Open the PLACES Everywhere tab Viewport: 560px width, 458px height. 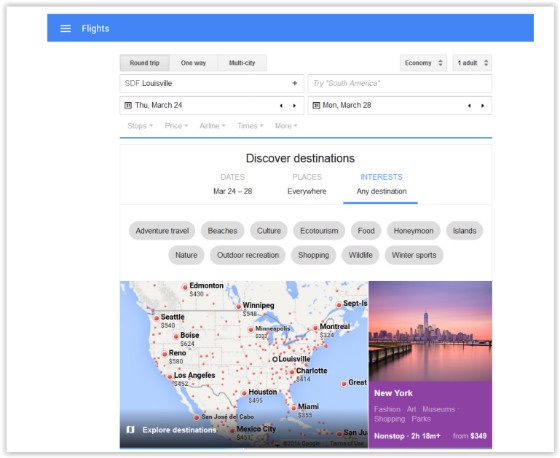pyautogui.click(x=307, y=184)
